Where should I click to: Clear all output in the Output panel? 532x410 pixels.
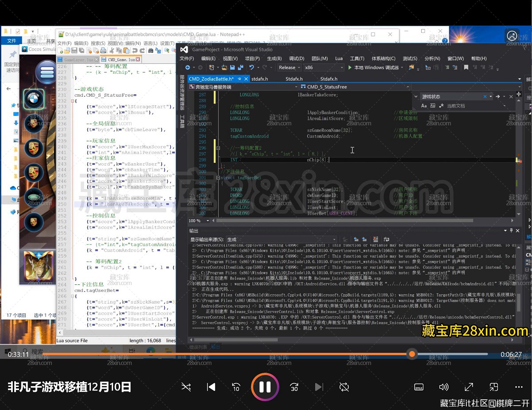pyautogui.click(x=376, y=239)
